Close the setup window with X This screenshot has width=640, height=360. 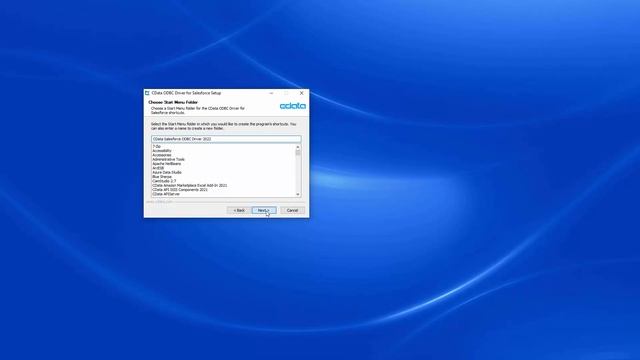point(302,93)
